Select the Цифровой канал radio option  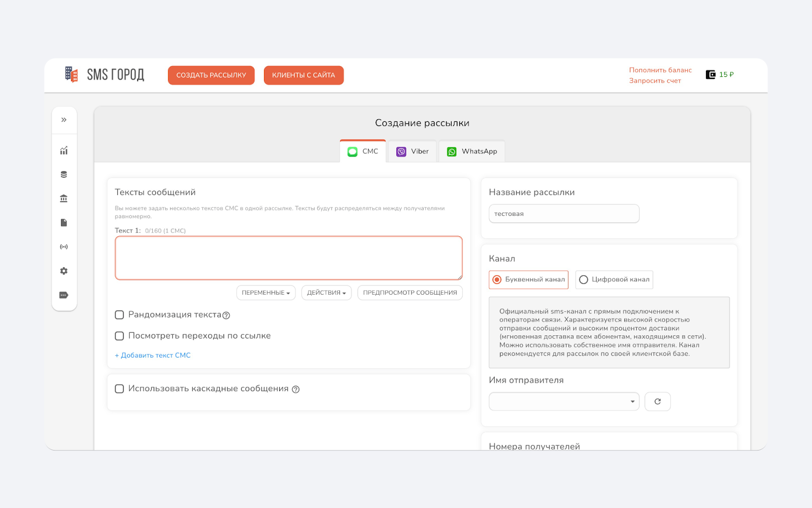[x=584, y=280]
